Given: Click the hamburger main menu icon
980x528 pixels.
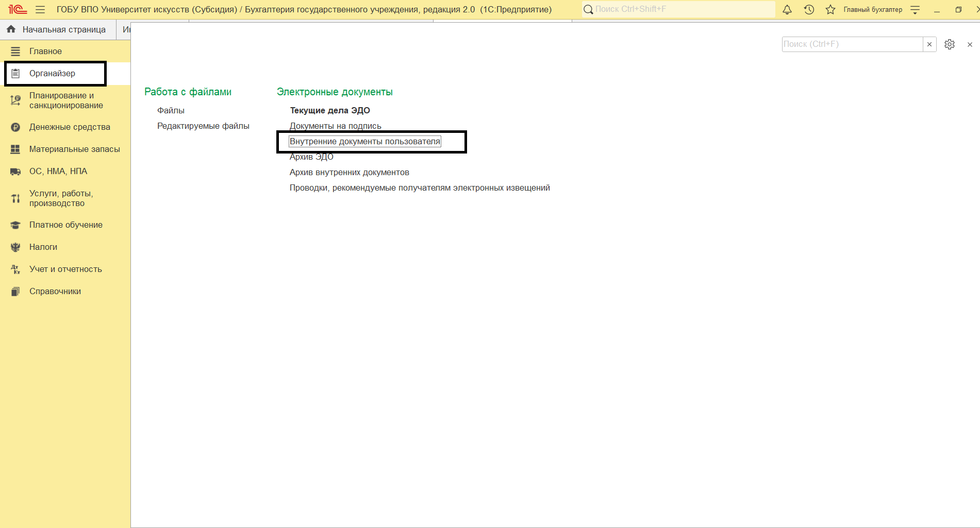Looking at the screenshot, I should [40, 10].
